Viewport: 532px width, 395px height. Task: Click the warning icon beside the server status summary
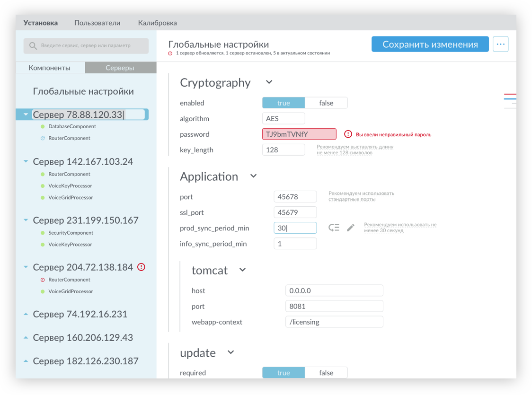pos(170,53)
